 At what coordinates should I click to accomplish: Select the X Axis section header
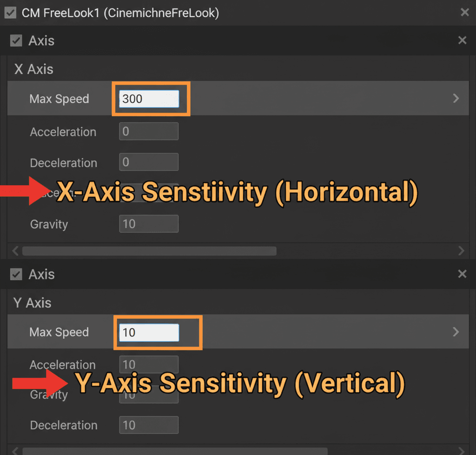point(34,69)
